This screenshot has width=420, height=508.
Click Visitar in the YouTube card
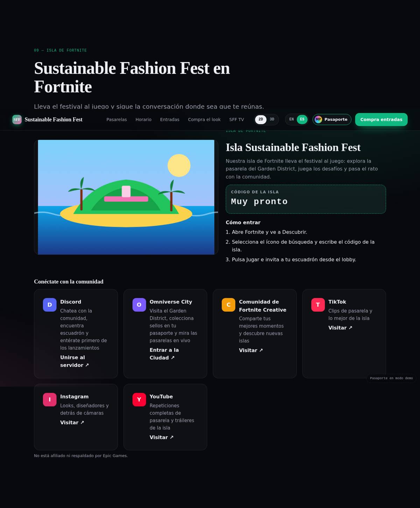point(162,437)
